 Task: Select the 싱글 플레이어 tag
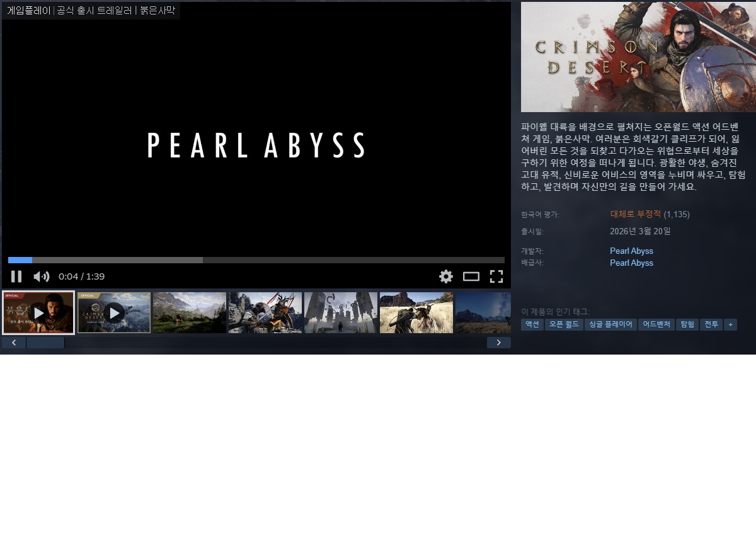[x=610, y=324]
